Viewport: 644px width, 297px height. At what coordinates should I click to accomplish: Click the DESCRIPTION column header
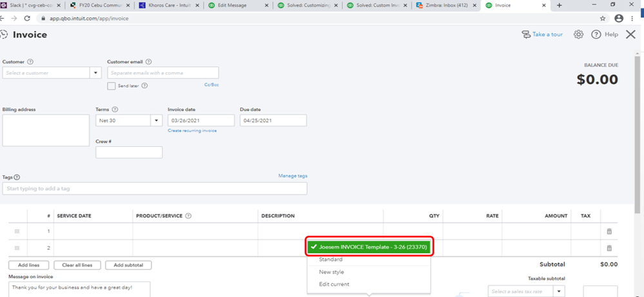tap(278, 216)
